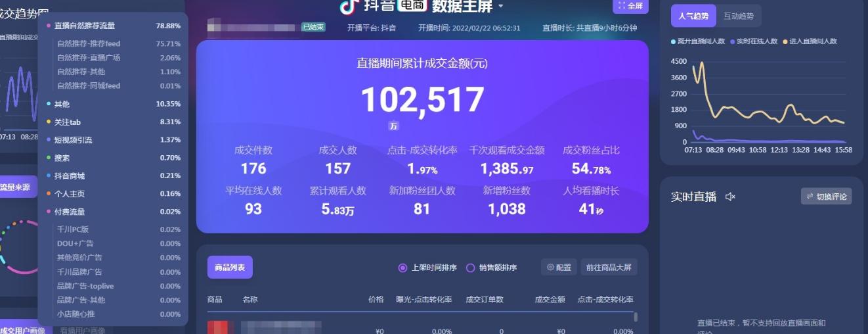
Task: Click the DOU+广告 row
Action: (118, 243)
